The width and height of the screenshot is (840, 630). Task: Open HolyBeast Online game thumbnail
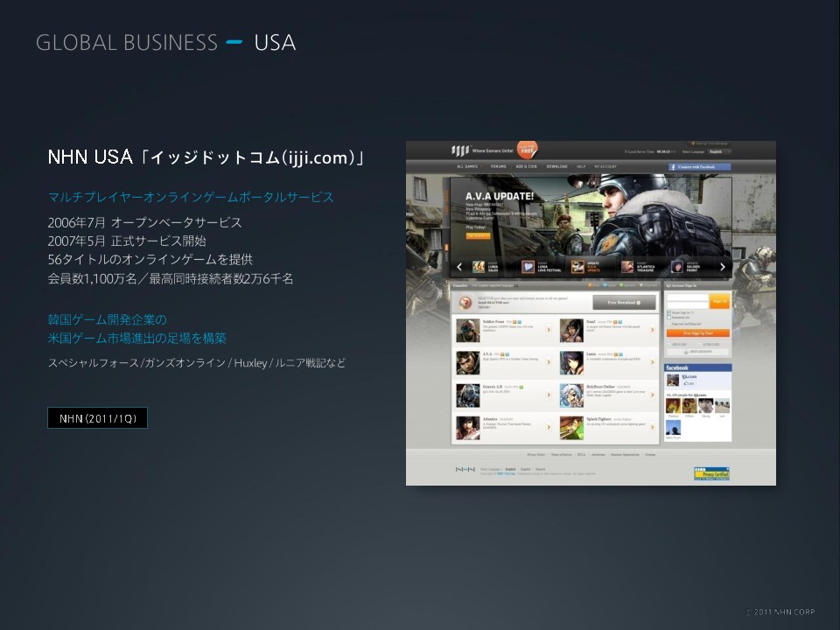571,395
